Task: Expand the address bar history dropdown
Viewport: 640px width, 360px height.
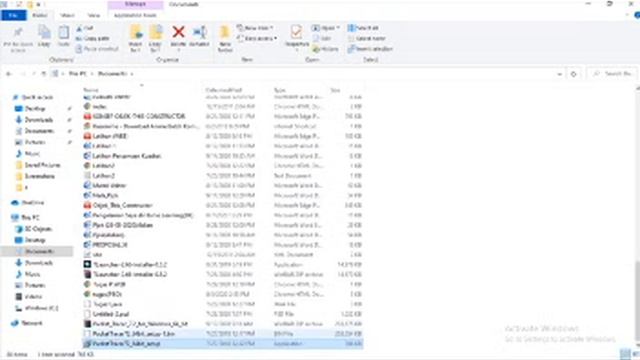Action: coord(560,74)
